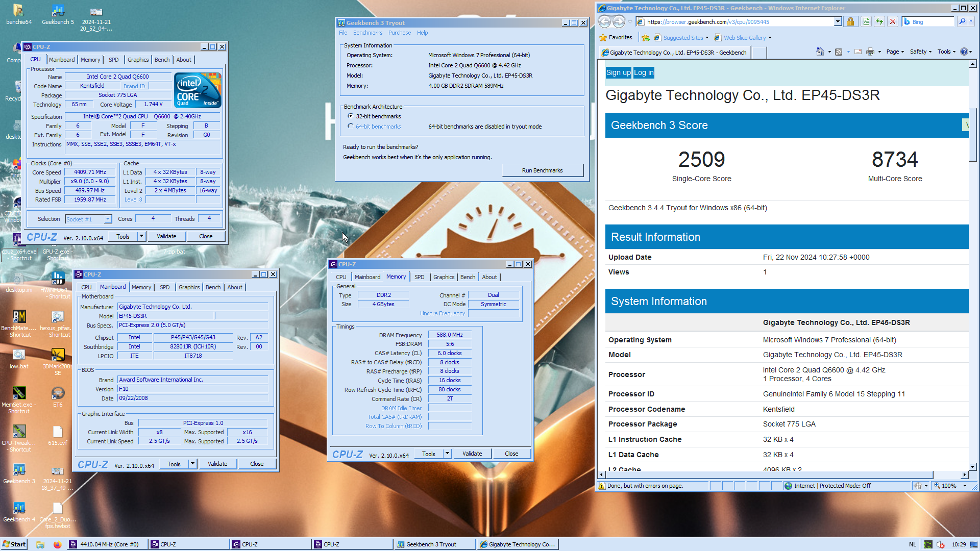The height and width of the screenshot is (551, 980).
Task: Switch to Graphics tab in Mainboard CPU-Z window
Action: pyautogui.click(x=189, y=287)
